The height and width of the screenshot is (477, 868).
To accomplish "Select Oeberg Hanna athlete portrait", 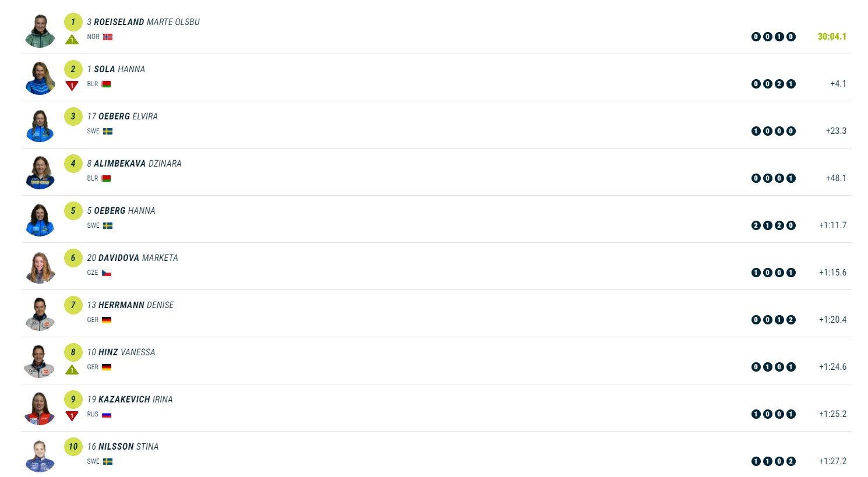I will (40, 220).
